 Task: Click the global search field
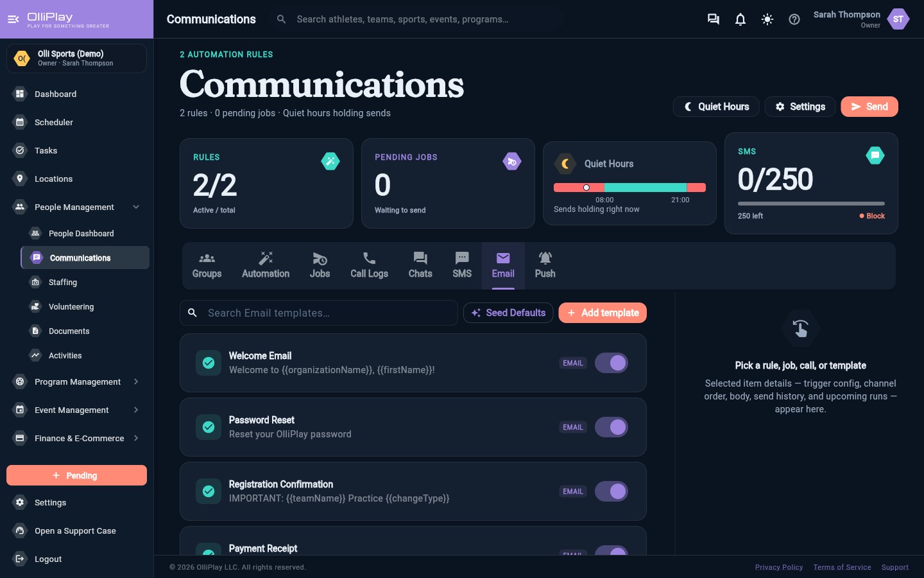[417, 19]
